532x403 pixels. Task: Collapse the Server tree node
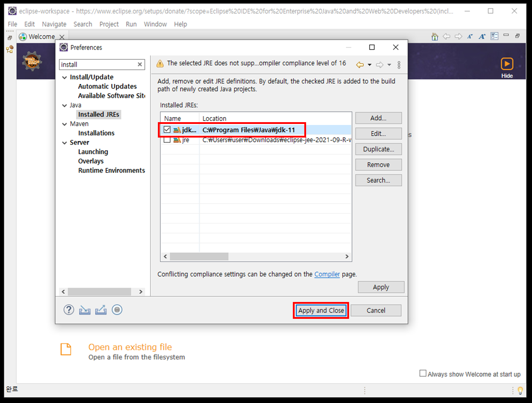pyautogui.click(x=64, y=143)
